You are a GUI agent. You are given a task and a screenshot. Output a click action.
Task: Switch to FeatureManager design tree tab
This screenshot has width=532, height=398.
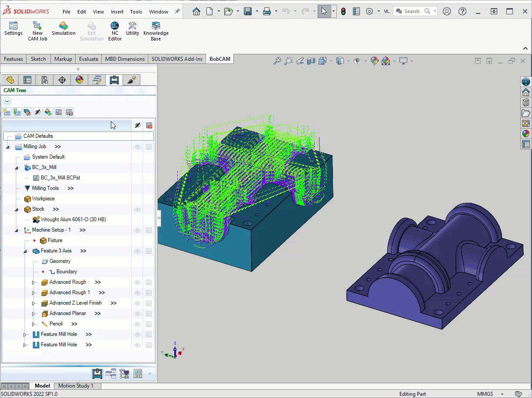10,80
